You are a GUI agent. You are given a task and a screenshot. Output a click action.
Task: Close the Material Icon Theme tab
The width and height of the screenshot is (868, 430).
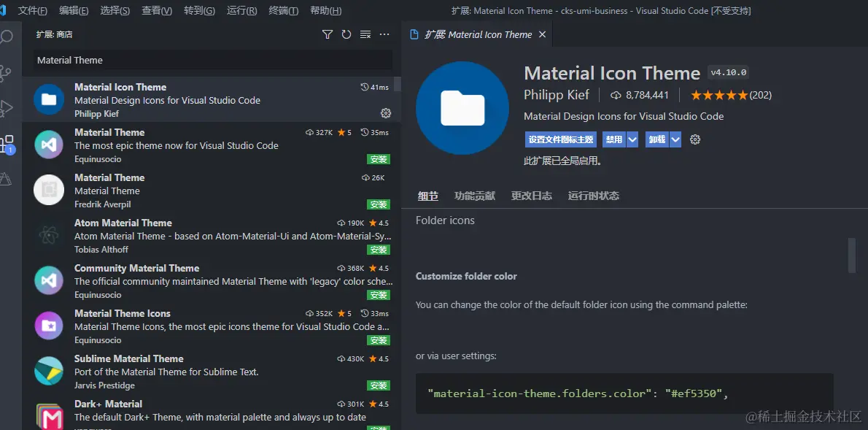(x=543, y=34)
